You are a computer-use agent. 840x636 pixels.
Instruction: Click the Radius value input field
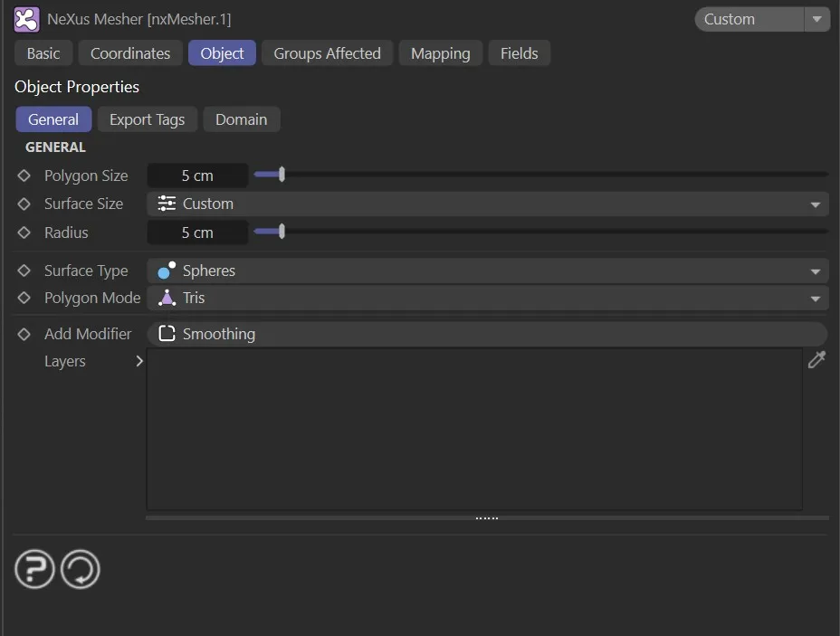[197, 233]
